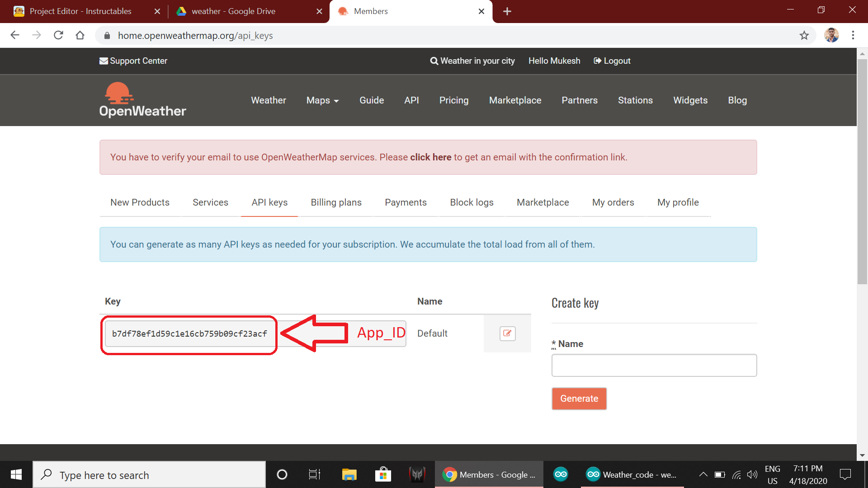Viewport: 868px width, 488px height.
Task: Focus the new key Name input field
Action: point(654,365)
